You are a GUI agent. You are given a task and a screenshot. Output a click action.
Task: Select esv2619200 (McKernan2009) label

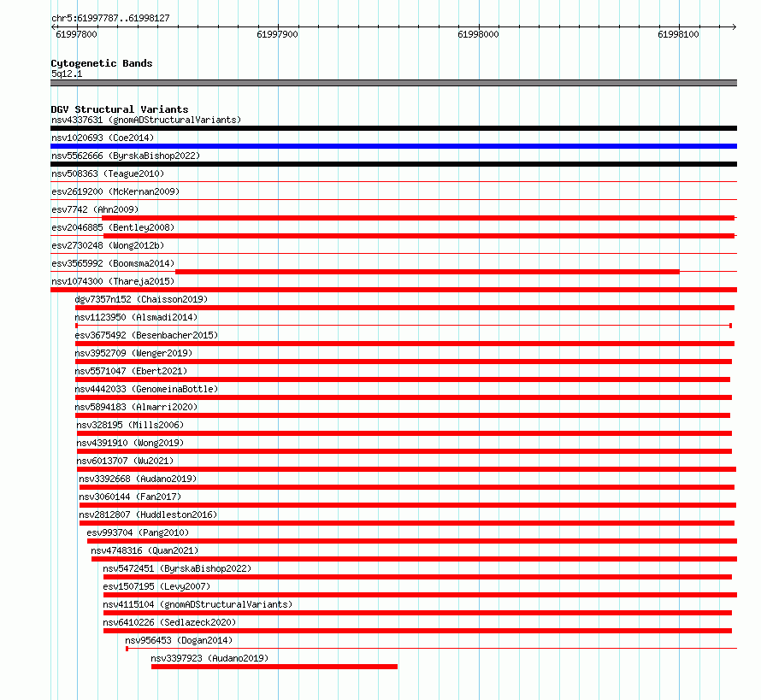click(x=115, y=191)
